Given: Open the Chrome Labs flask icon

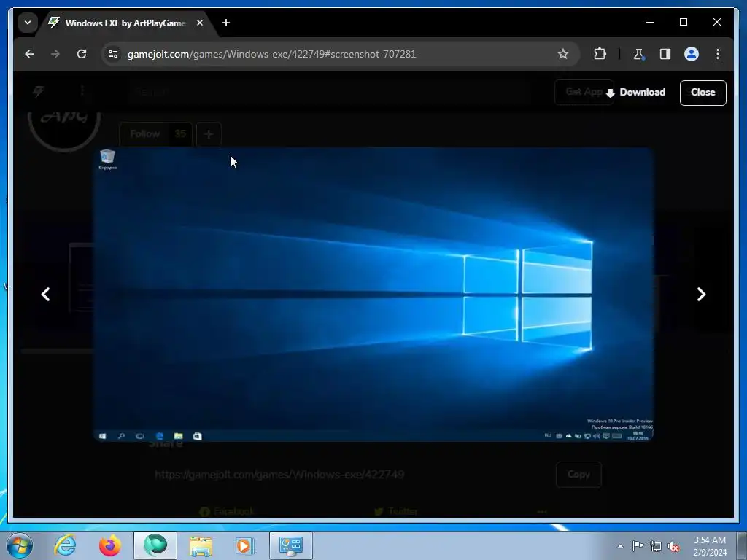Looking at the screenshot, I should click(x=638, y=54).
